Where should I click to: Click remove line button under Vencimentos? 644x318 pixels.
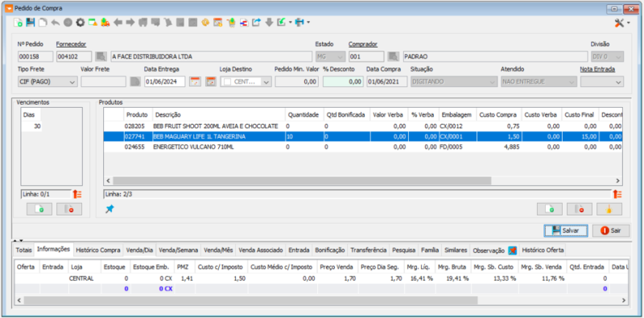tap(69, 209)
